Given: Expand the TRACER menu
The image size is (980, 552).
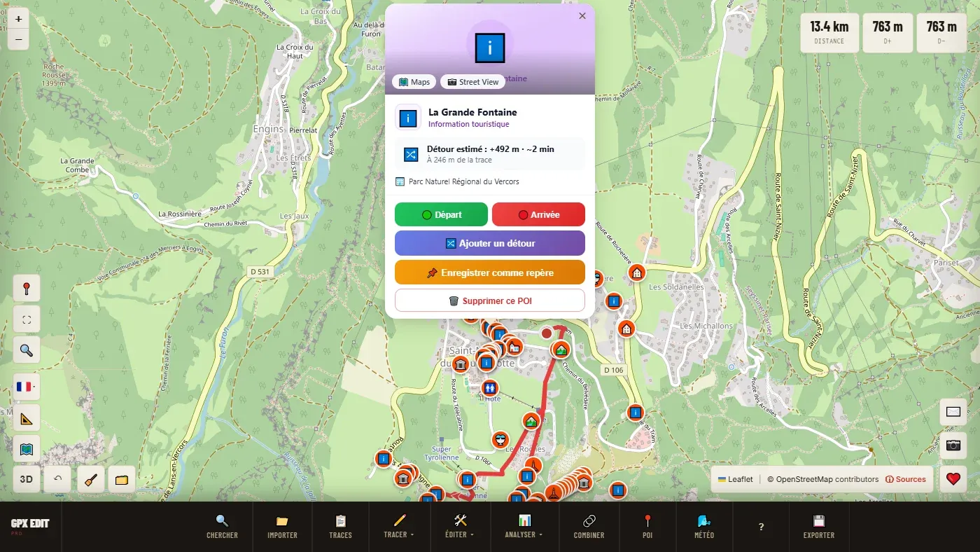Looking at the screenshot, I should (x=399, y=527).
